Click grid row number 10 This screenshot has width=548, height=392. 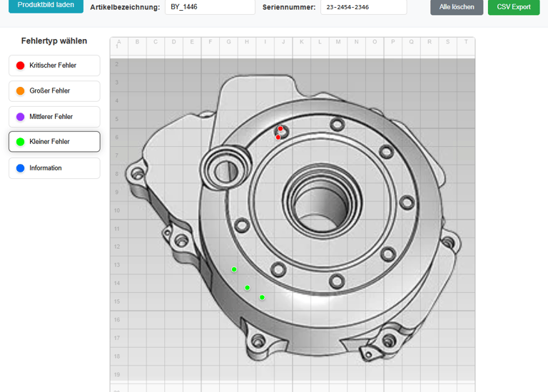117,210
